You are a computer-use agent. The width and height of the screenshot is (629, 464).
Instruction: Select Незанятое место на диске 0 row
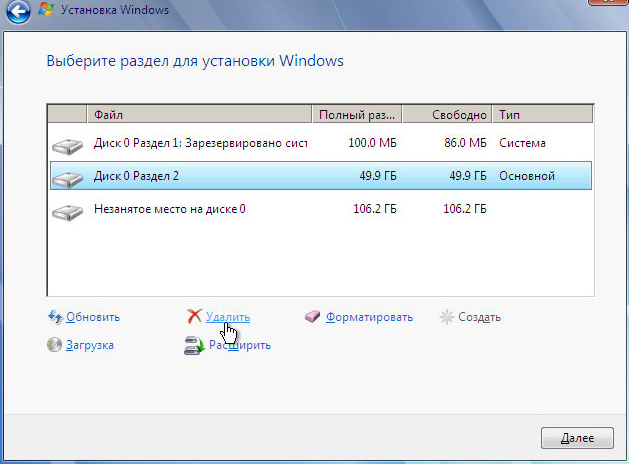321,209
